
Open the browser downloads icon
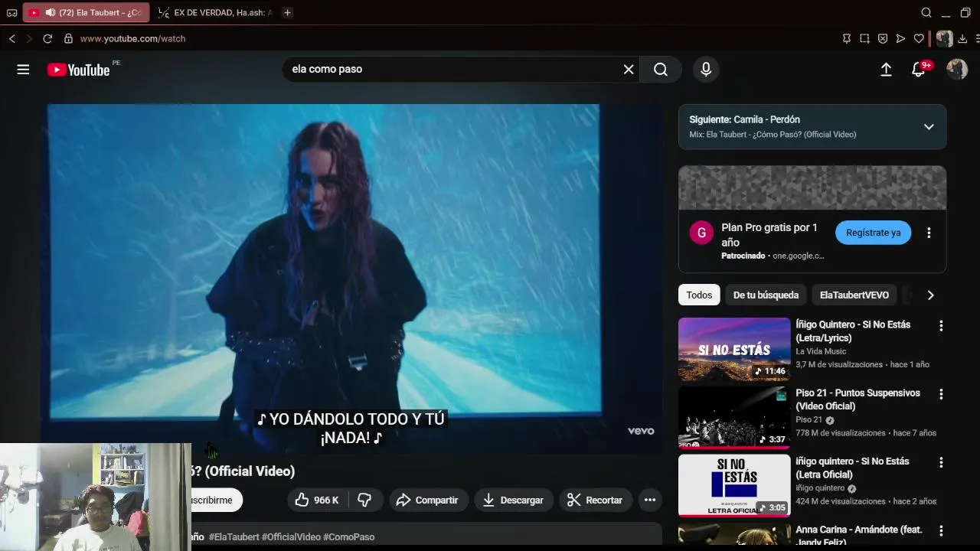click(x=962, y=38)
